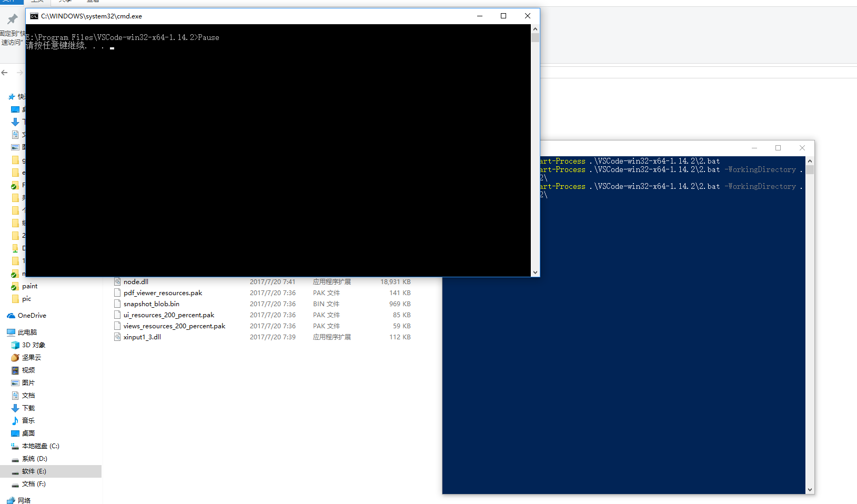Select the pic folder in sidebar

click(x=26, y=299)
